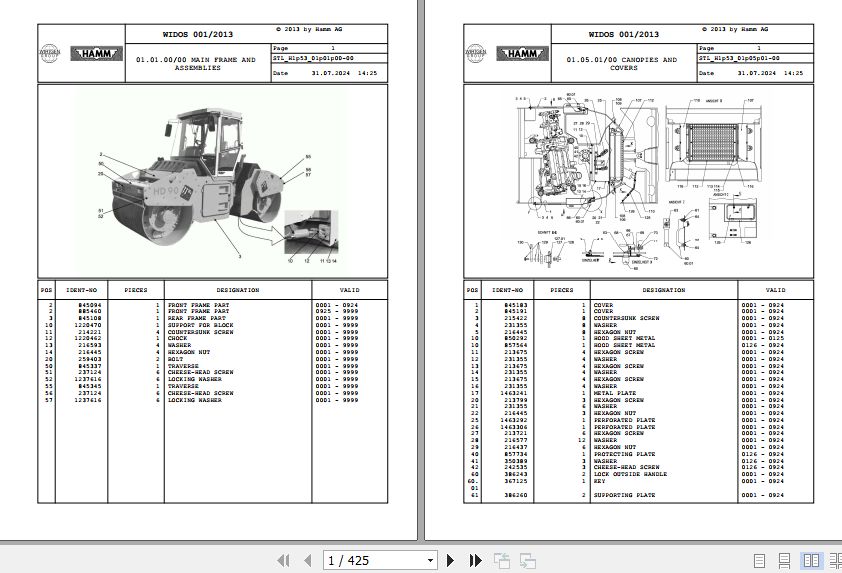This screenshot has width=842, height=573.
Task: Select the 'BOLT' designation on left page
Action: click(x=175, y=359)
